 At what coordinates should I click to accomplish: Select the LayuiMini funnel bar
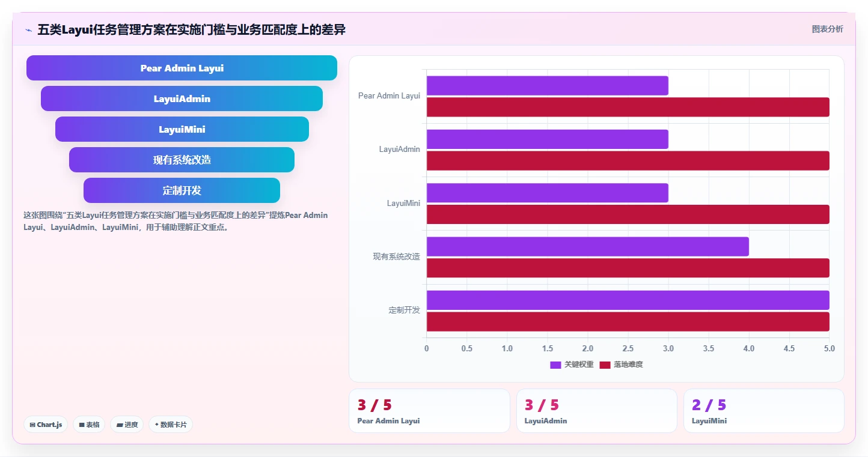coord(182,129)
